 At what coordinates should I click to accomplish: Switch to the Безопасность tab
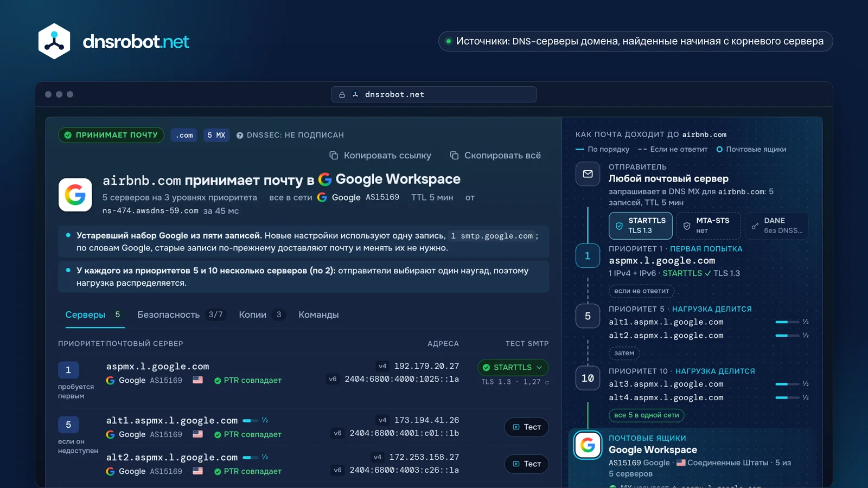point(181,315)
